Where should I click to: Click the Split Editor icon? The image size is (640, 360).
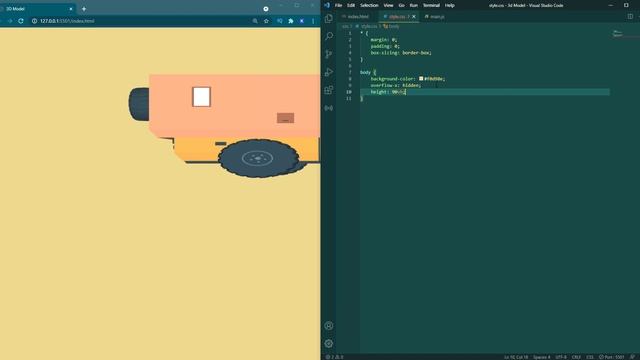[x=630, y=16]
